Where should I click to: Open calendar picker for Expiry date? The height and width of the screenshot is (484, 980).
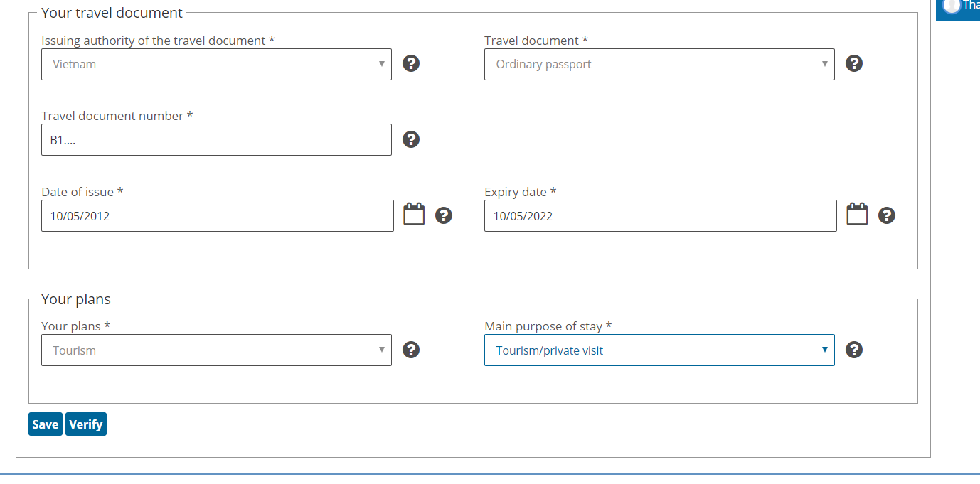pyautogui.click(x=857, y=214)
